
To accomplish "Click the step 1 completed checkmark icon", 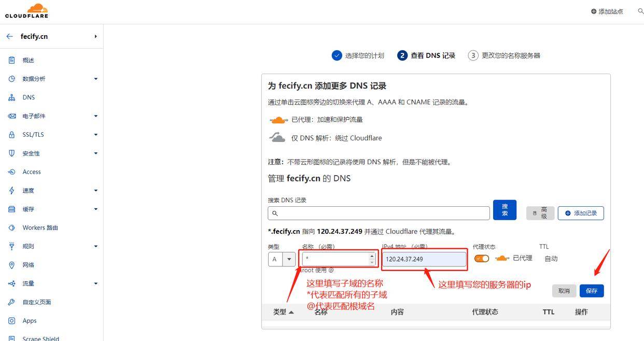I will [337, 55].
